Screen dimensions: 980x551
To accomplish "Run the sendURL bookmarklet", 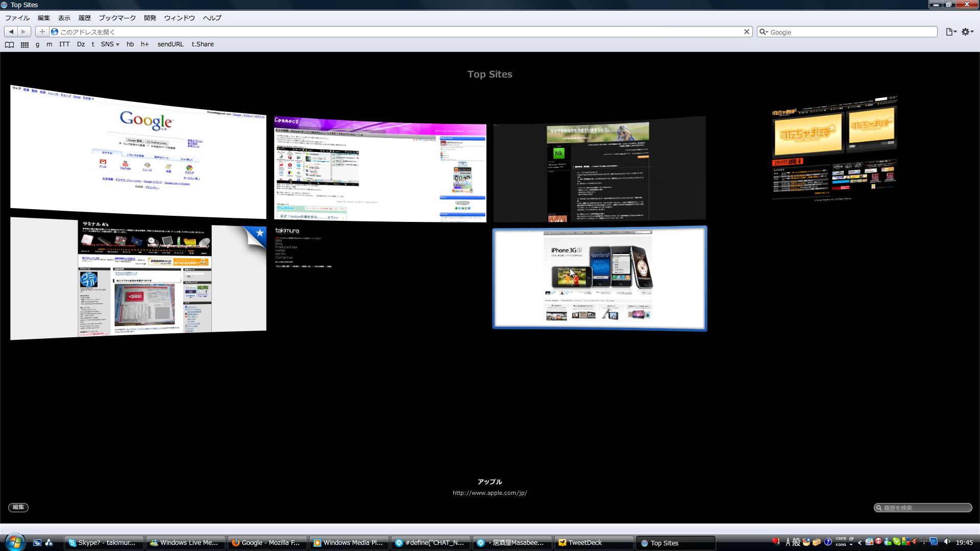I will (170, 44).
